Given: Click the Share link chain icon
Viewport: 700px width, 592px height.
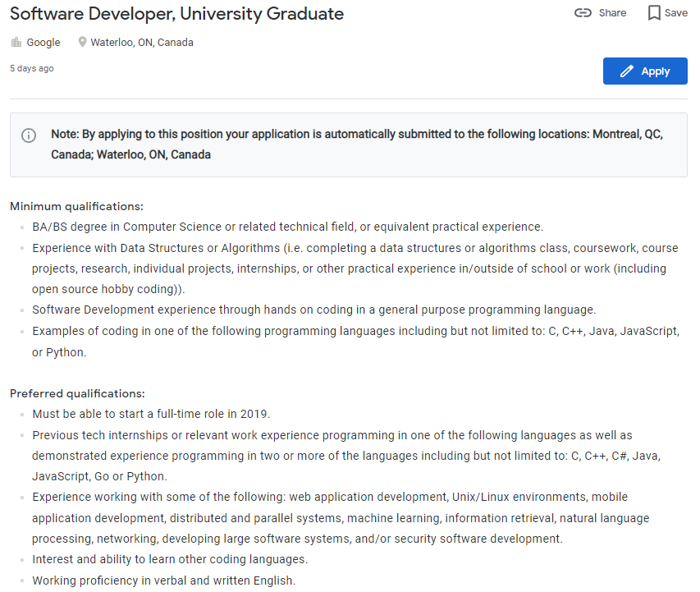Looking at the screenshot, I should 583,13.
